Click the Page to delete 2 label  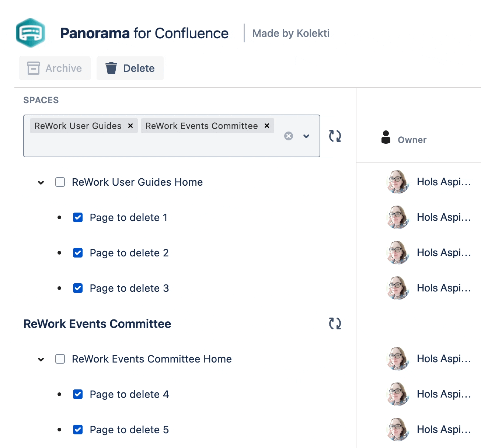tap(129, 253)
